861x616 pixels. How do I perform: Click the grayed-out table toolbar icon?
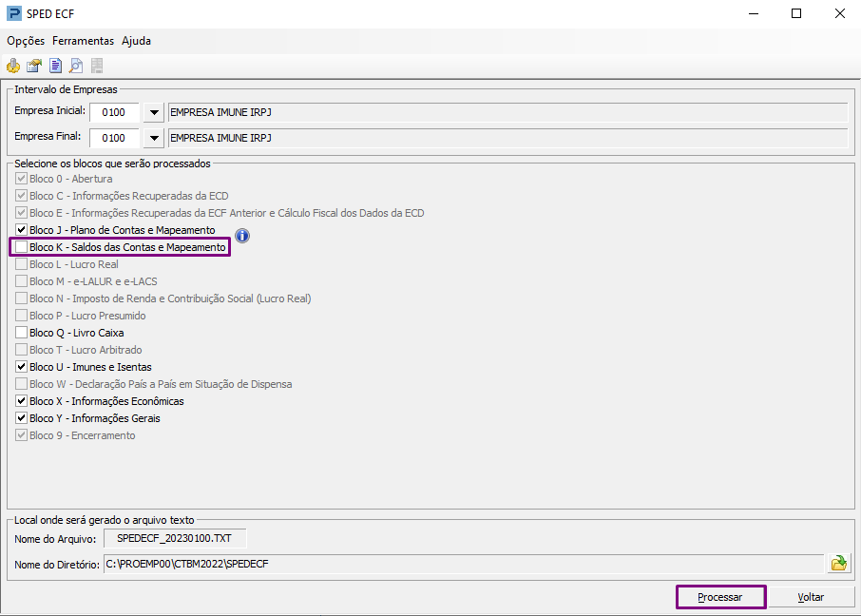coord(97,66)
